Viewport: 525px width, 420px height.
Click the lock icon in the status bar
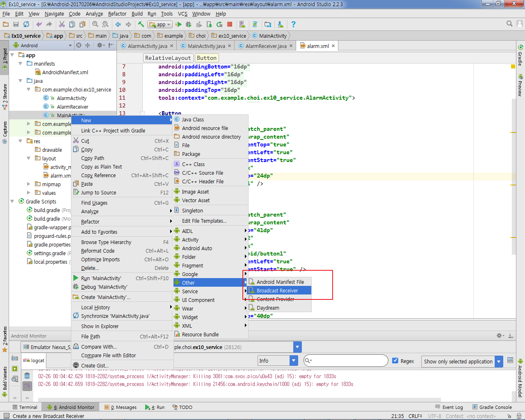point(509,416)
